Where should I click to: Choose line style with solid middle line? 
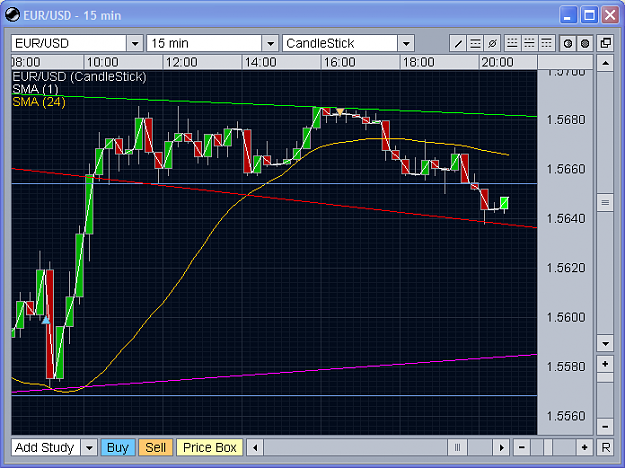(x=529, y=43)
